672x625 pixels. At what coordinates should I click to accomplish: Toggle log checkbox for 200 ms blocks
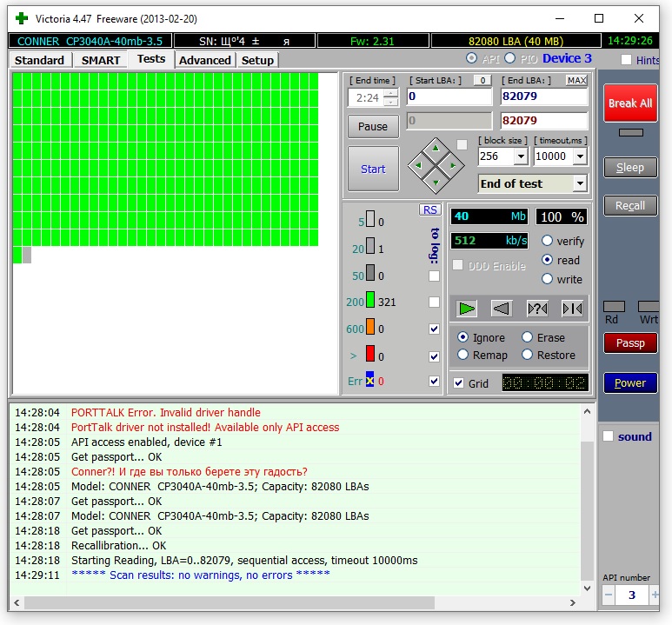(x=434, y=303)
